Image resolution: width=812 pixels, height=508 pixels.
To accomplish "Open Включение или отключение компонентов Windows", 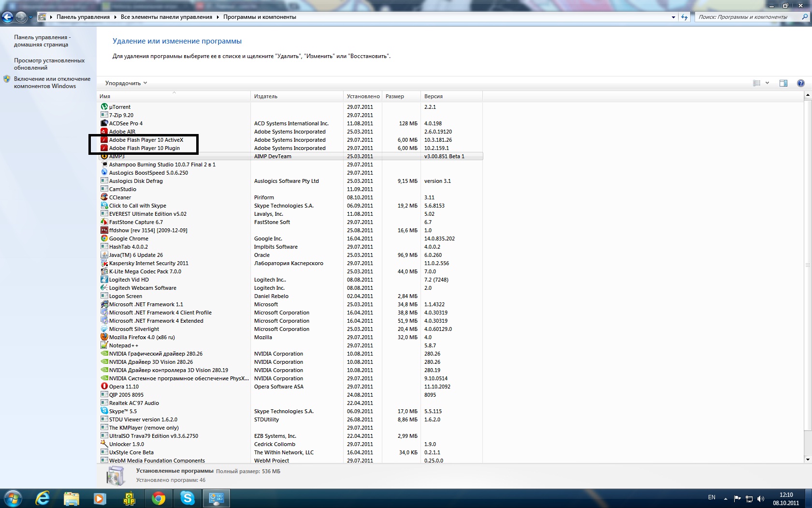I will click(52, 82).
